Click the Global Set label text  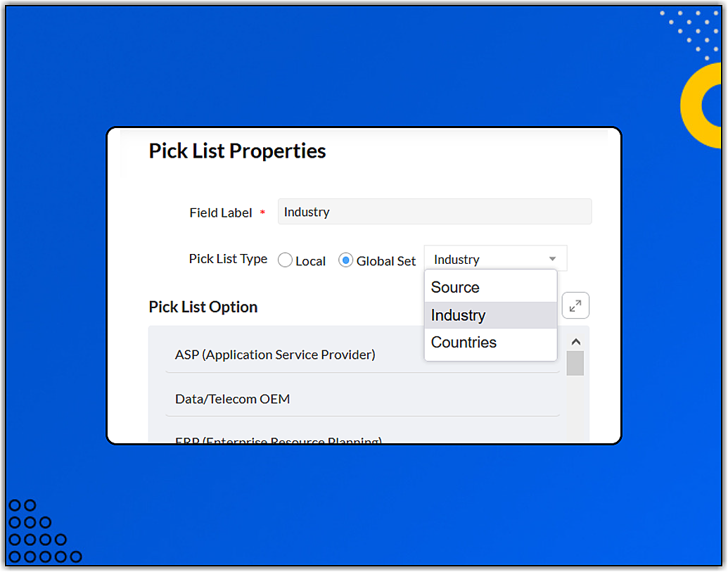(x=386, y=261)
